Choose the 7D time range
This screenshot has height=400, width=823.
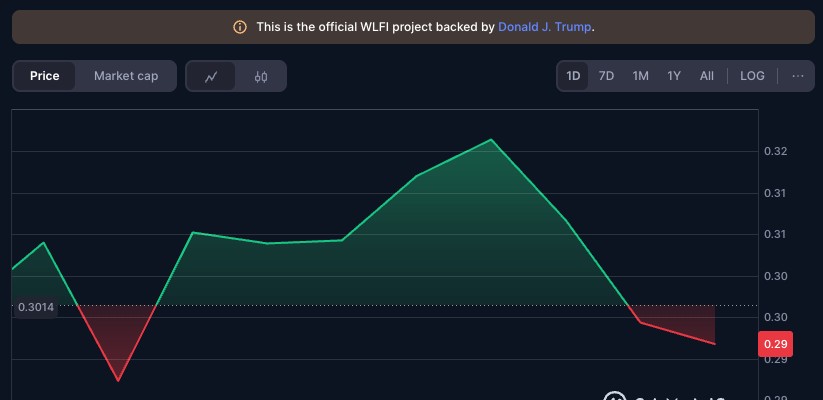click(606, 76)
